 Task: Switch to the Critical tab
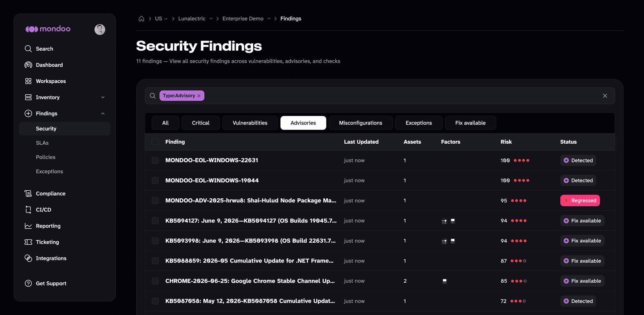pyautogui.click(x=201, y=123)
